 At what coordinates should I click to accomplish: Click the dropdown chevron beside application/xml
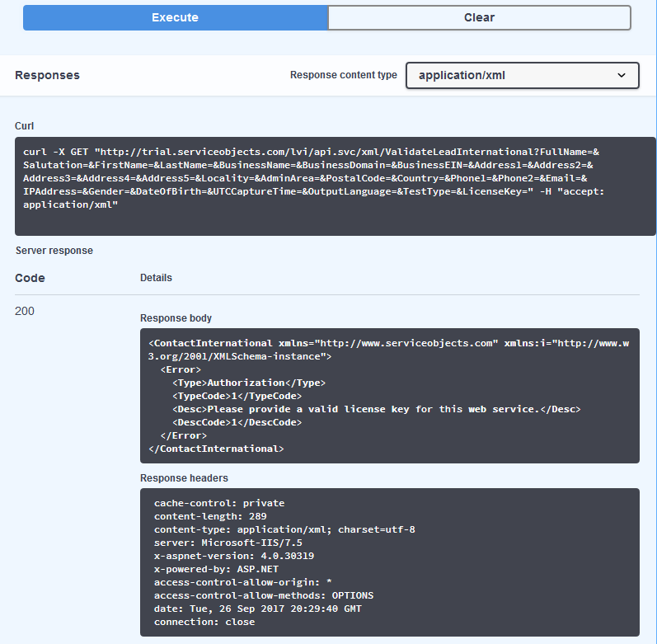pos(622,75)
